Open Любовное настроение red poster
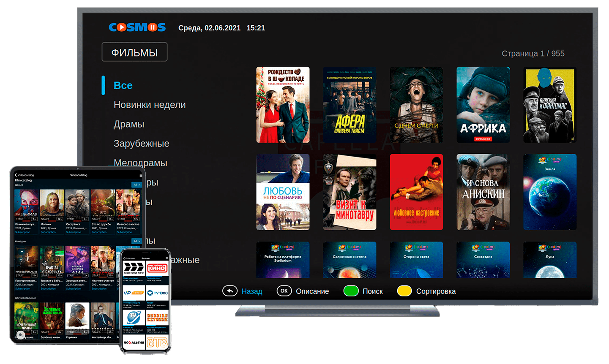The image size is (609, 364). click(416, 192)
